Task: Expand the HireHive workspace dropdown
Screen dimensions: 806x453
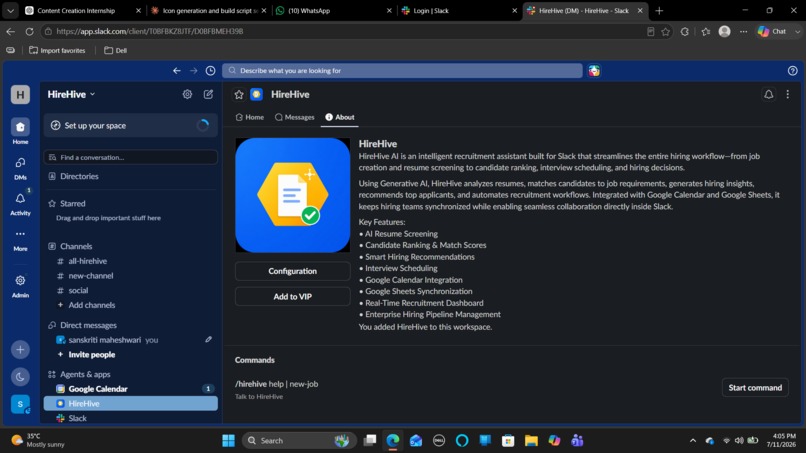Action: (x=71, y=94)
